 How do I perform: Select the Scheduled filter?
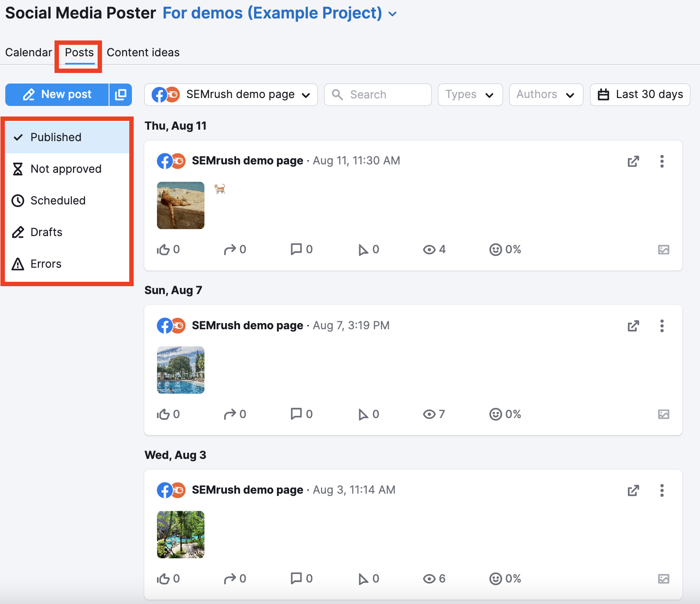click(x=67, y=200)
